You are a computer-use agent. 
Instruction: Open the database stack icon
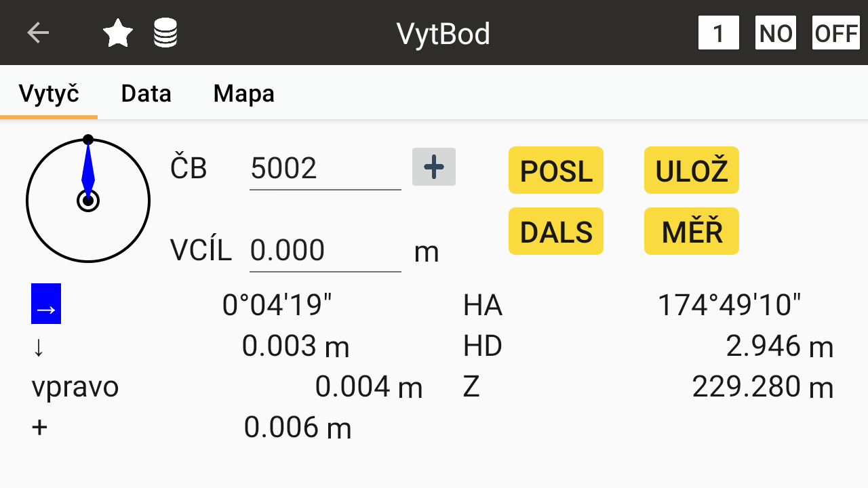(165, 33)
